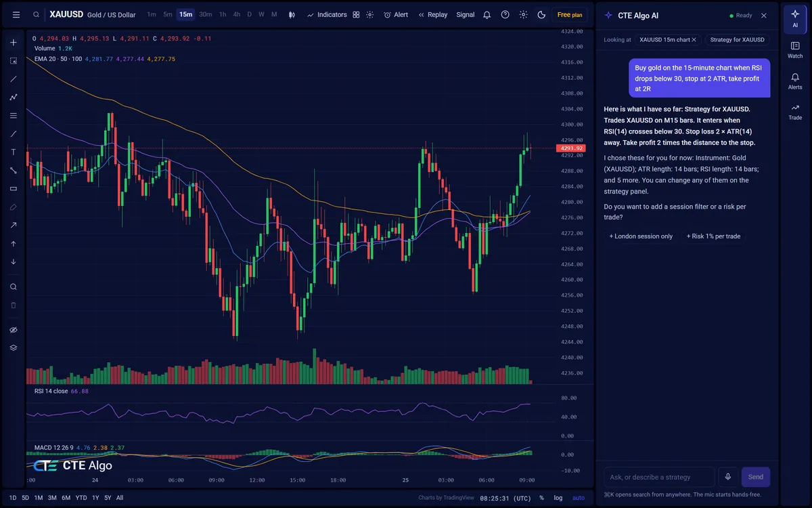This screenshot has height=508, width=812.
Task: Click the Strategy for XAUUSD chip
Action: coord(737,40)
